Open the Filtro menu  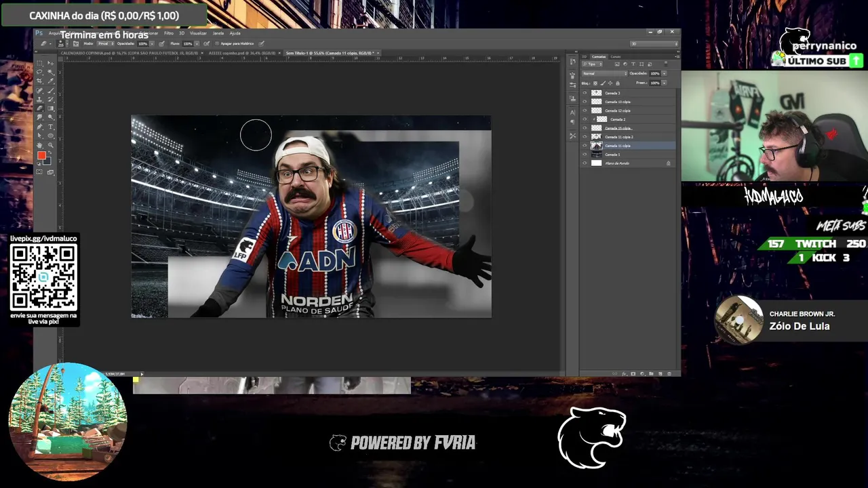[169, 33]
